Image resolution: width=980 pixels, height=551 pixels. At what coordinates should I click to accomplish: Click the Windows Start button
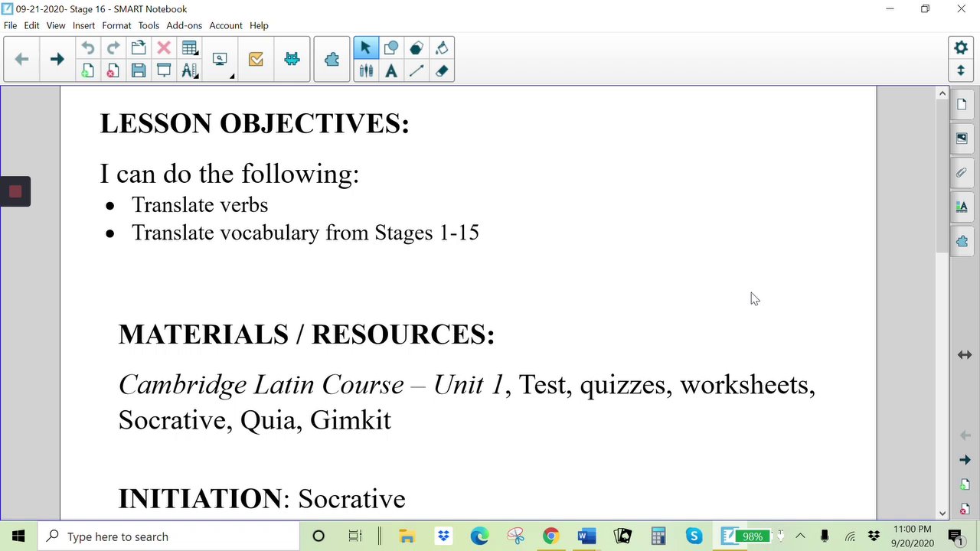tap(18, 536)
